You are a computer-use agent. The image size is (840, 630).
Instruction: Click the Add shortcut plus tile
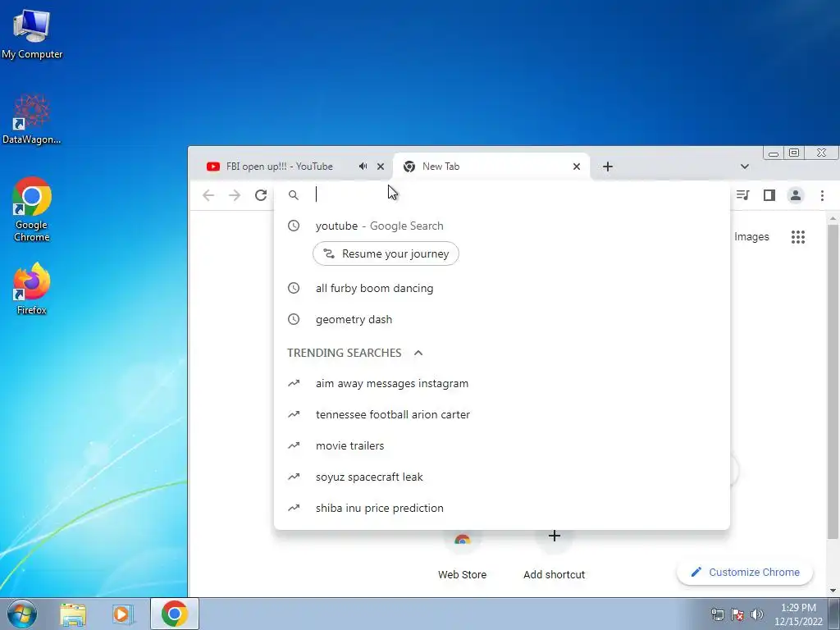555,536
